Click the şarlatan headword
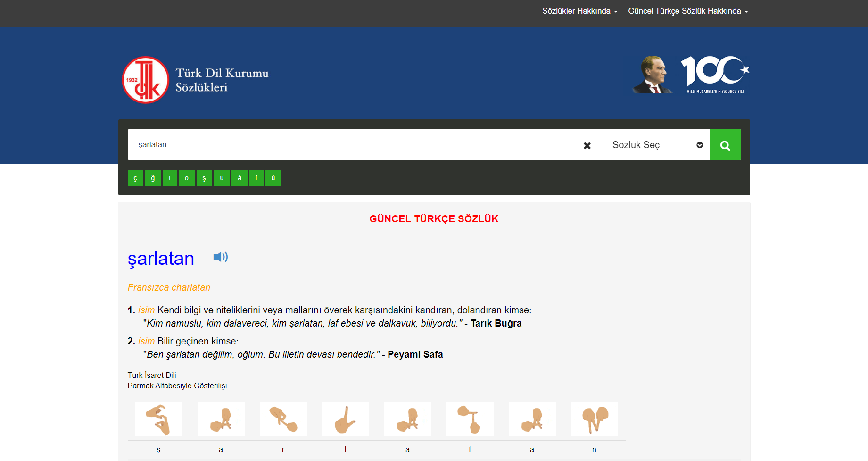 click(x=161, y=259)
